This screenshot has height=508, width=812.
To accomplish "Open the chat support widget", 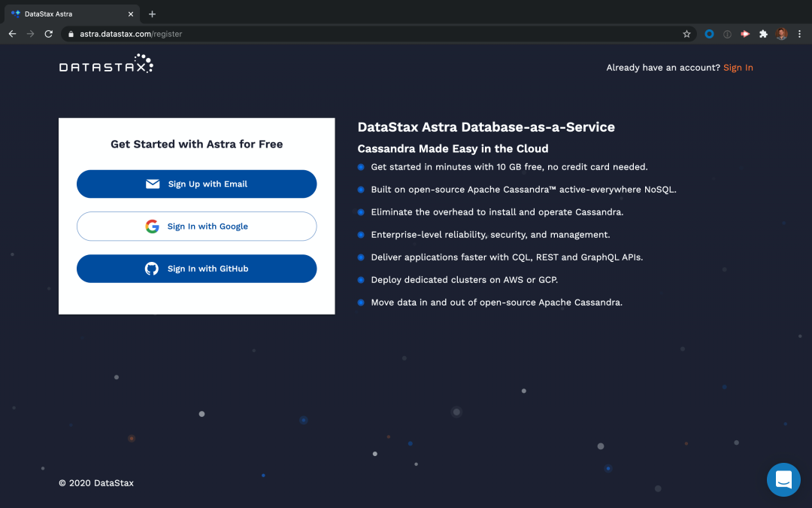I will coord(783,479).
